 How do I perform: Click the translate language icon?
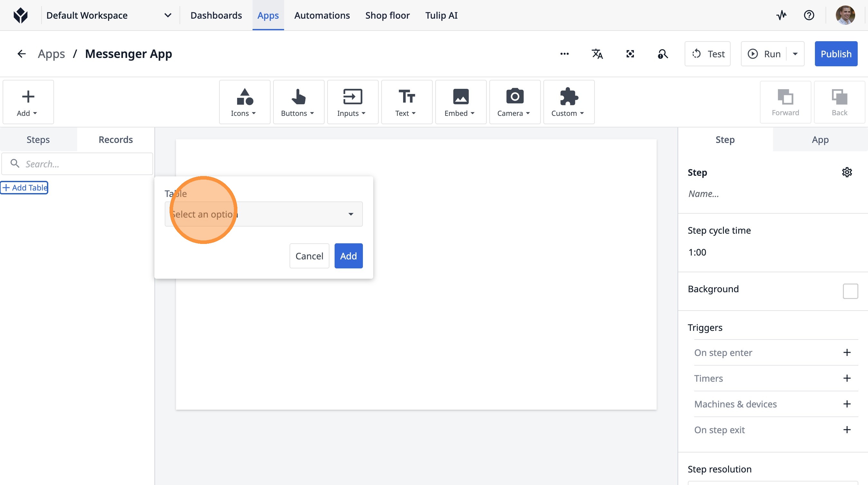[597, 54]
